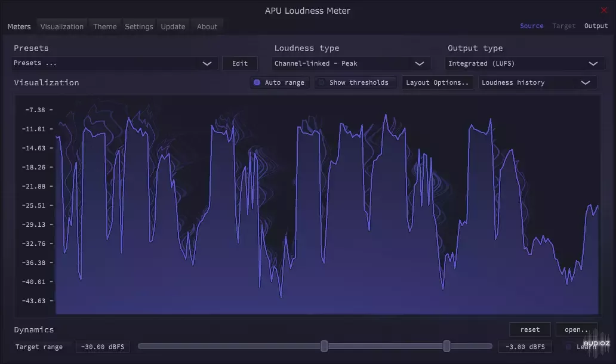Click the left handle of the target range slider
This screenshot has height=364, width=616.
[324, 346]
